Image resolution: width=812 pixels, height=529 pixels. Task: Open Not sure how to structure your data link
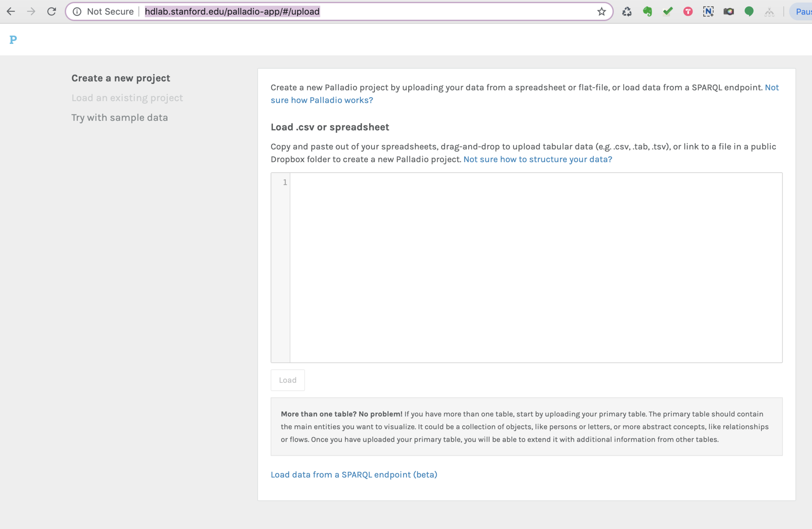(x=538, y=159)
